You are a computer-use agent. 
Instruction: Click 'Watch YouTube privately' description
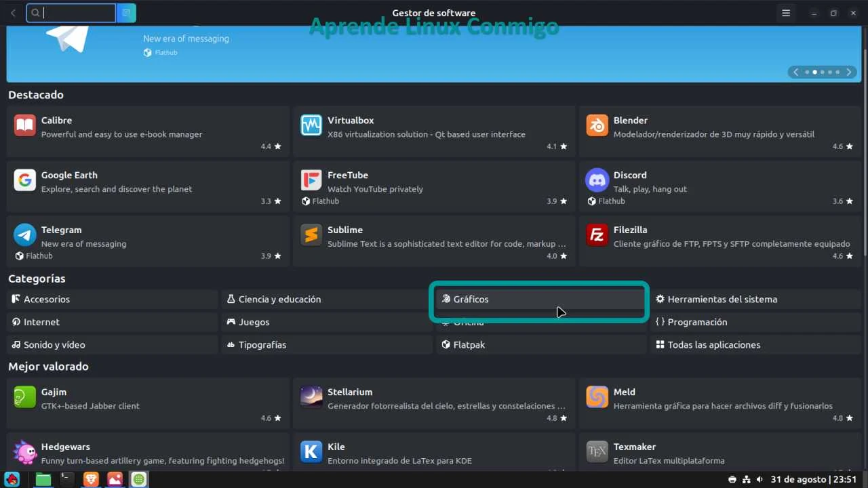pos(375,189)
